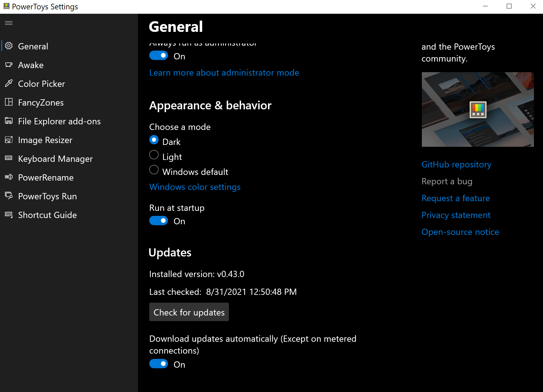
Task: Click the Keyboard Manager keyboard icon
Action: 9,158
